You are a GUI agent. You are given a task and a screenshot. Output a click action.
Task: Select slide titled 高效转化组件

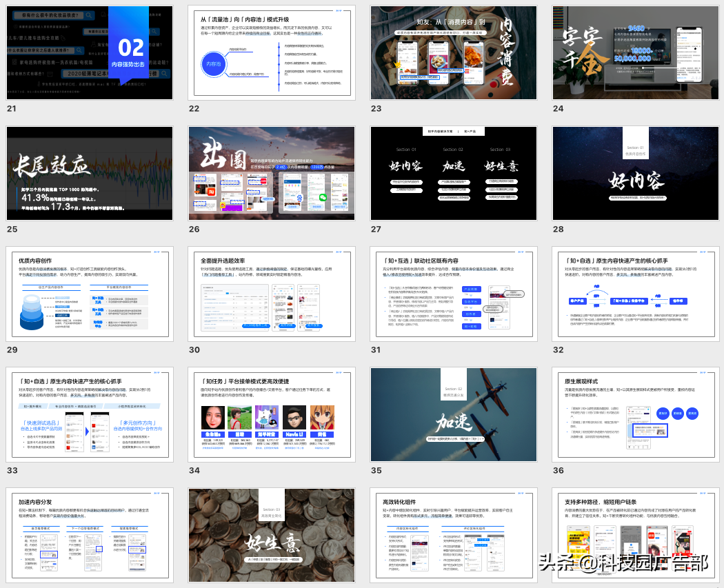454,536
